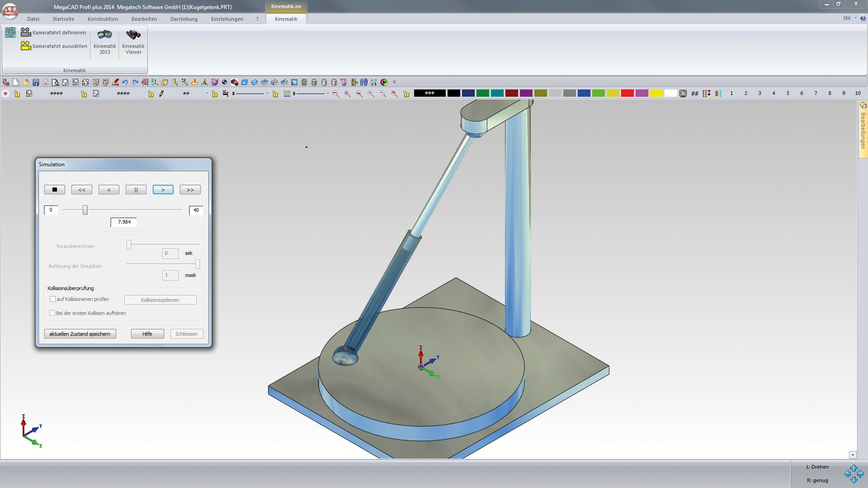This screenshot has height=488, width=868.
Task: Click the print icon in toolbar
Action: [x=46, y=82]
